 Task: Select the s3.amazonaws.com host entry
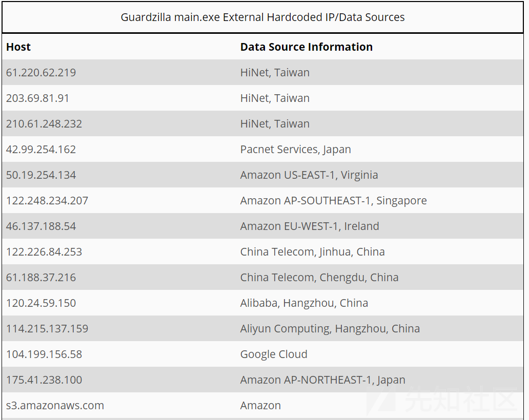click(55, 406)
